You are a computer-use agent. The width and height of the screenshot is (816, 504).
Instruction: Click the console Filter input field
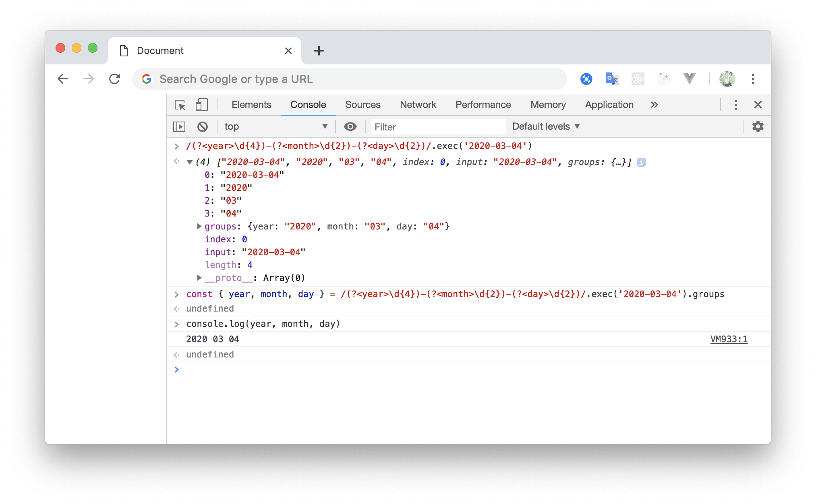(438, 127)
